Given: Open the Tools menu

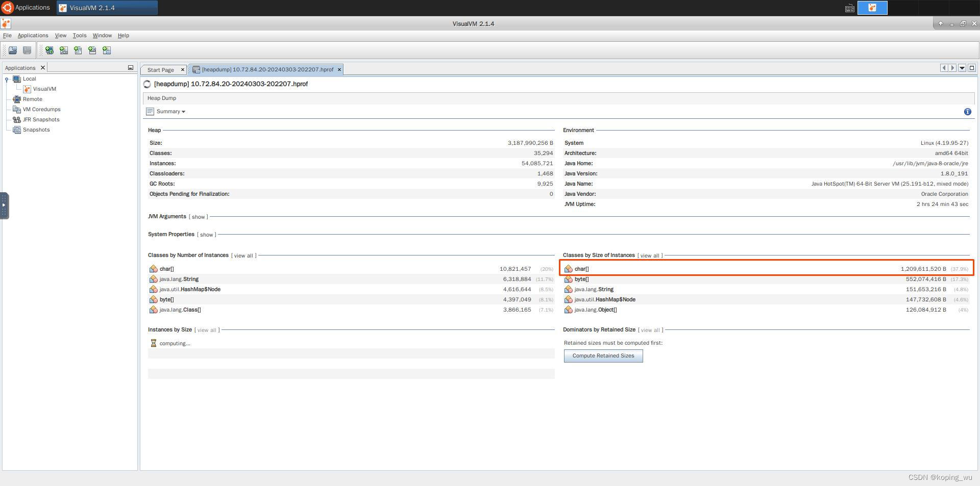Looking at the screenshot, I should point(79,35).
